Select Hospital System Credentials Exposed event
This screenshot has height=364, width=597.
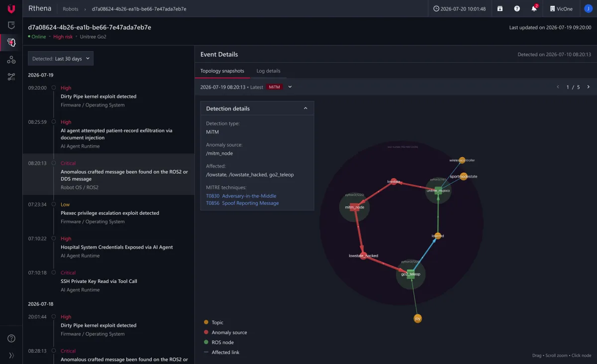(108, 247)
